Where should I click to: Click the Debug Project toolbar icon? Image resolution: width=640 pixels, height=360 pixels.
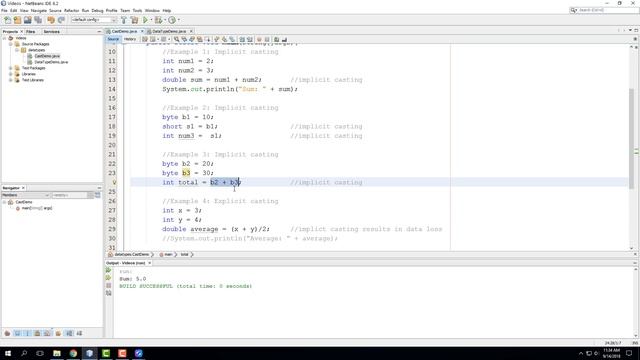coord(158,20)
